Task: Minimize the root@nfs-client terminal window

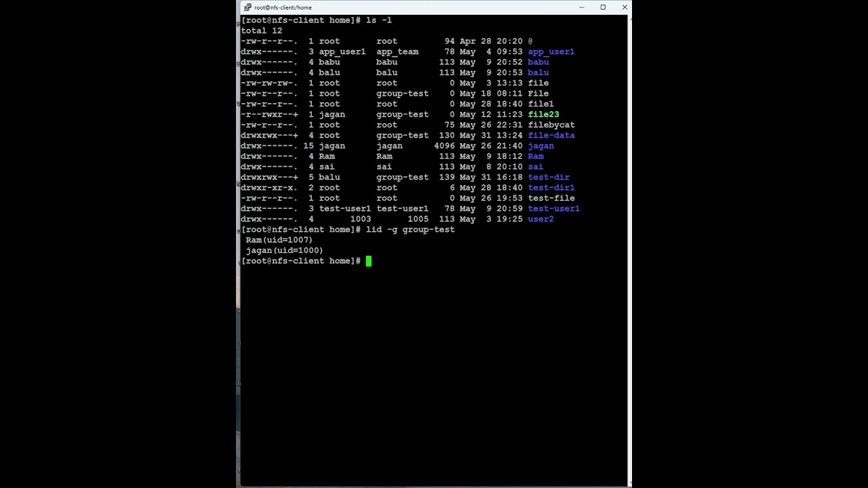Action: point(581,7)
